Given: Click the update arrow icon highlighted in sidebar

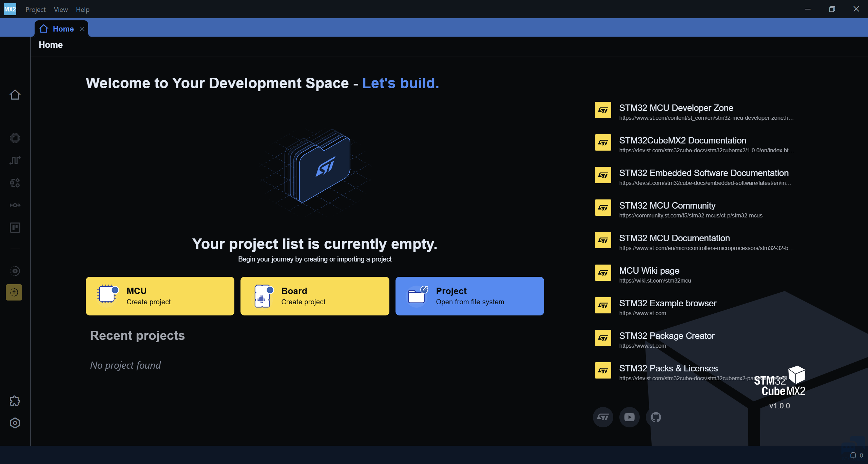Looking at the screenshot, I should coord(14,292).
